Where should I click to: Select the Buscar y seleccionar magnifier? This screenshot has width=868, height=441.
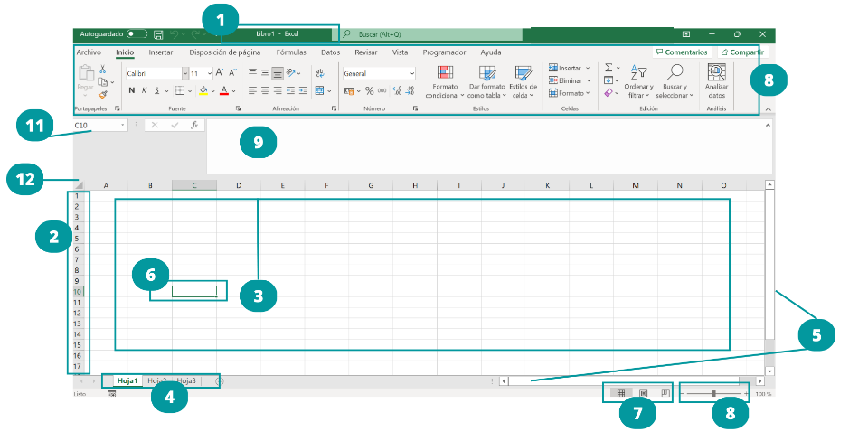675,72
